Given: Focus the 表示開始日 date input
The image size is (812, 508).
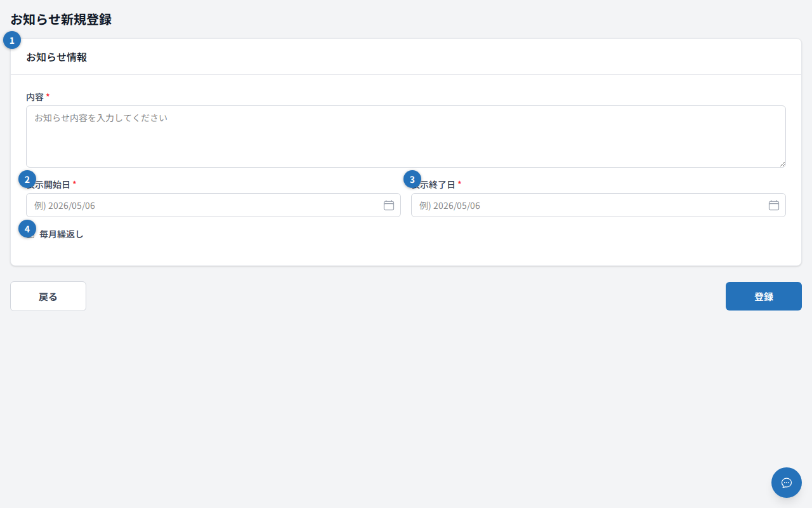Looking at the screenshot, I should pos(213,205).
